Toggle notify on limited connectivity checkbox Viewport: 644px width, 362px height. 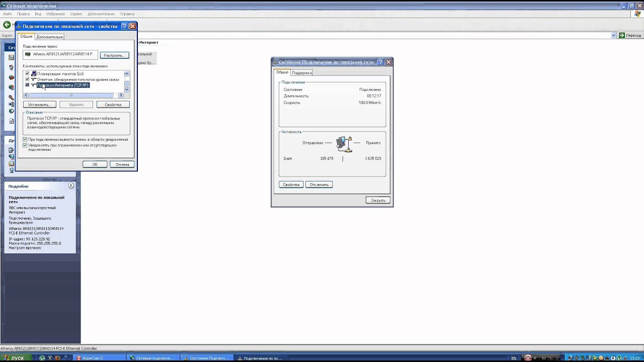coord(25,145)
